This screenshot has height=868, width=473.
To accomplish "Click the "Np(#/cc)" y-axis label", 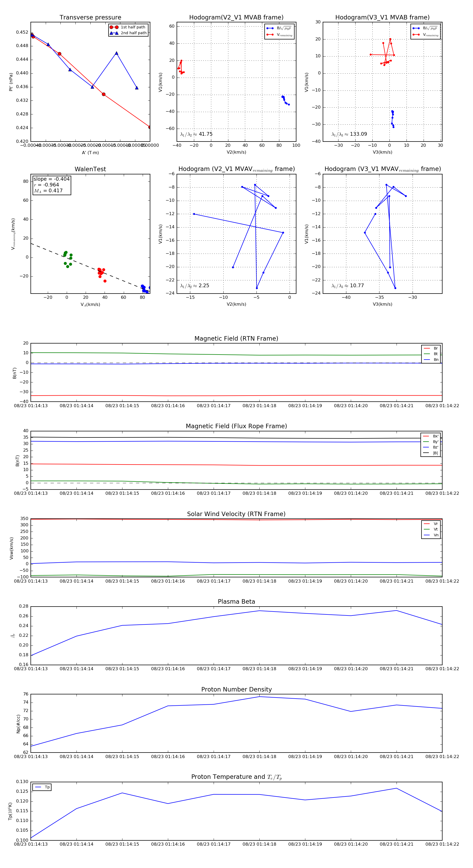I will [18, 723].
